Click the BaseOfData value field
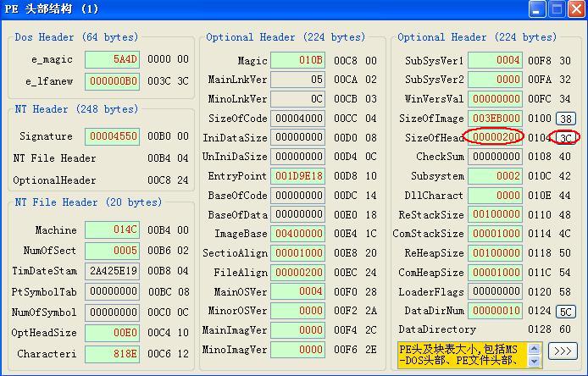The height and width of the screenshot is (376, 588). click(x=297, y=215)
